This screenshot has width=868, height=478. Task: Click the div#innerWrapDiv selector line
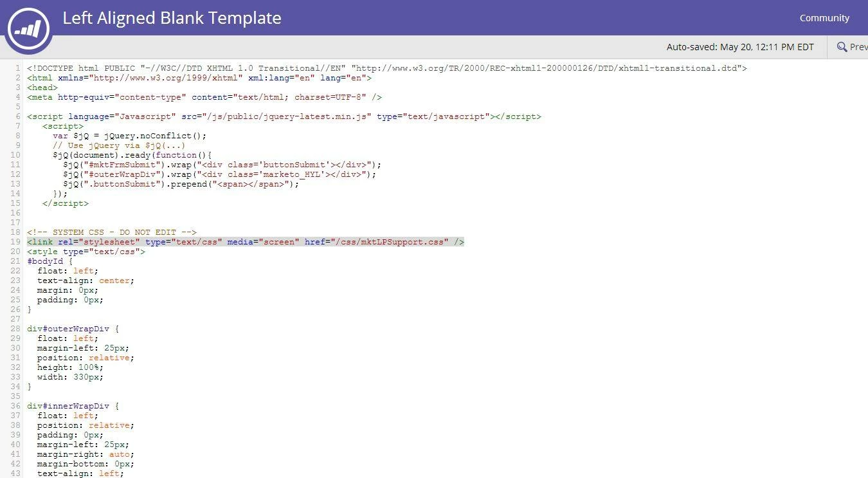click(x=73, y=406)
